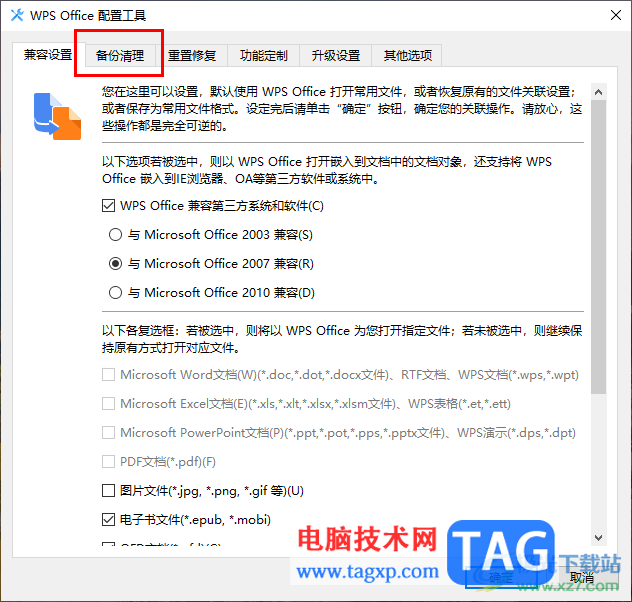Switch to the 其他选项 tab
The image size is (632, 602).
[407, 55]
